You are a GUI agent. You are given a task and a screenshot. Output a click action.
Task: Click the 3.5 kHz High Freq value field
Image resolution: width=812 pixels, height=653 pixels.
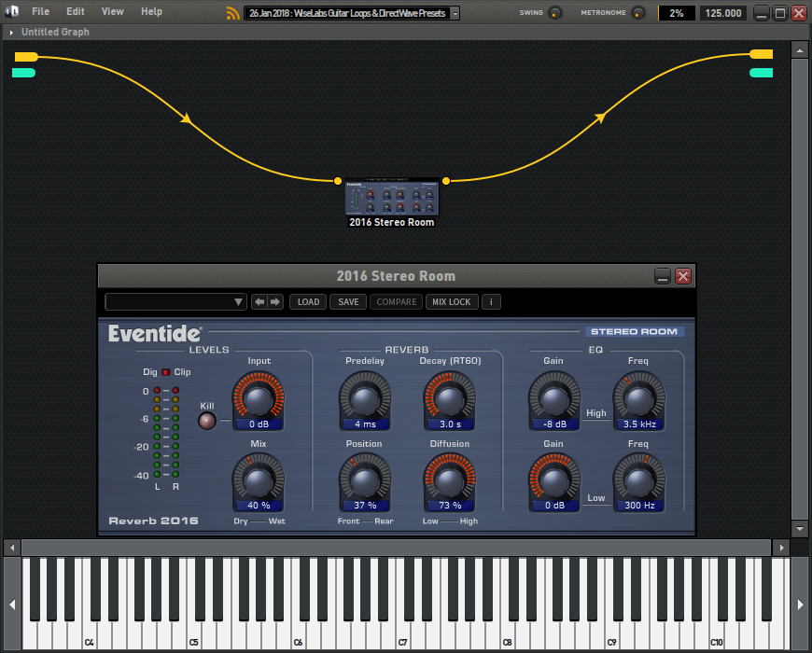click(639, 424)
